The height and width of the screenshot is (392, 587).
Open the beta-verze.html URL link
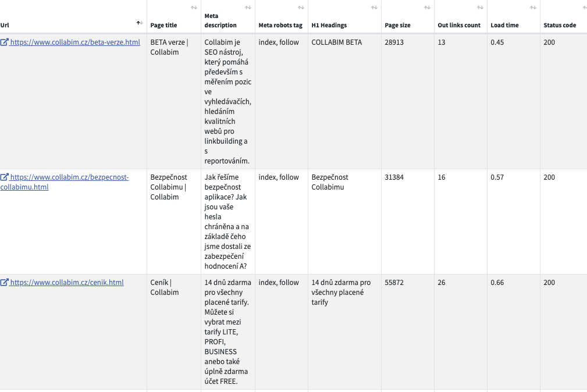[x=75, y=42]
